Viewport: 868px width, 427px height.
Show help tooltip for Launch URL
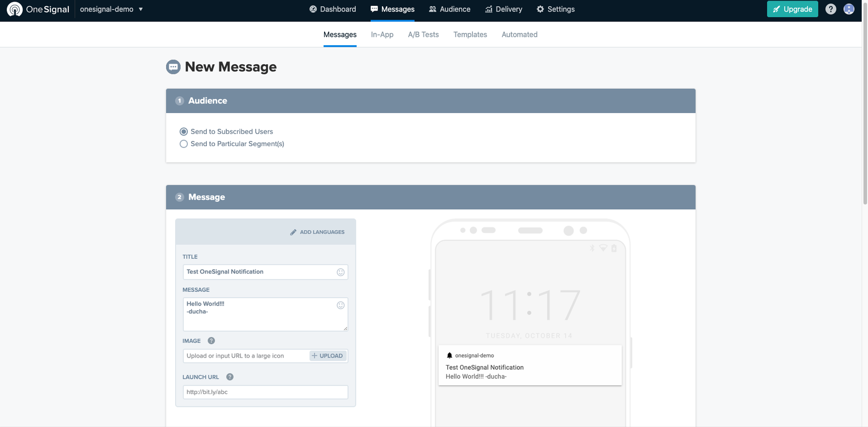coord(230,377)
